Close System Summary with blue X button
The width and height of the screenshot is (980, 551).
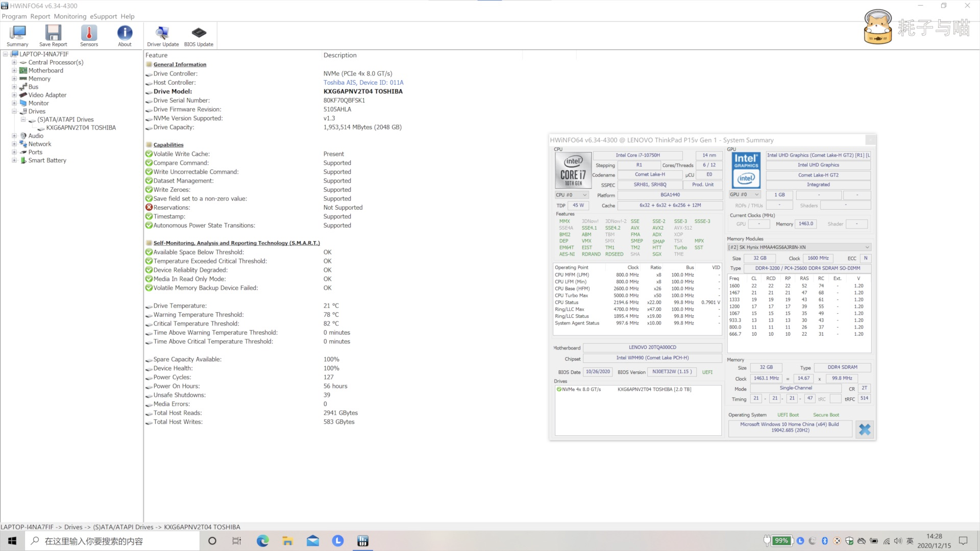tap(865, 430)
